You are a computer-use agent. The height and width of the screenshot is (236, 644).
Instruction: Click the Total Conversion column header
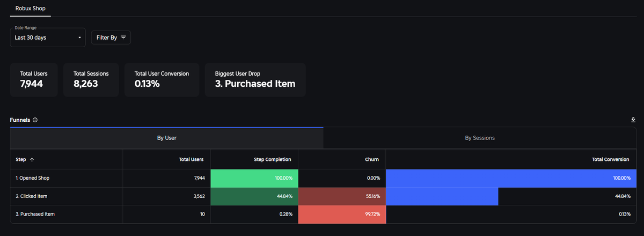609,159
